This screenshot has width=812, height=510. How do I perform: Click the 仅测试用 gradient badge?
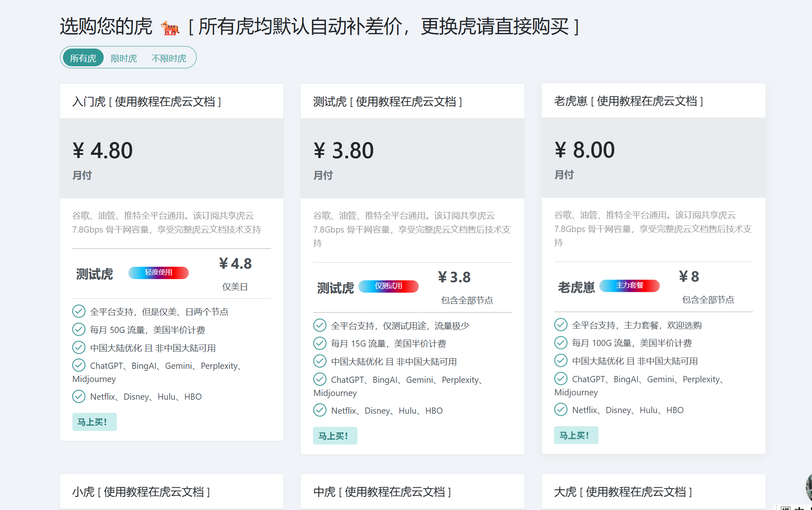coord(388,286)
